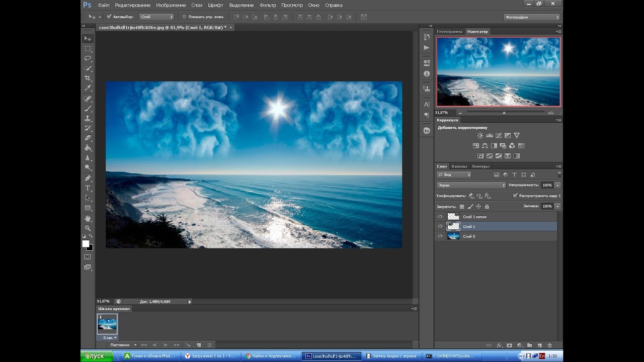Select the Crop tool
The height and width of the screenshot is (362, 644).
(88, 78)
